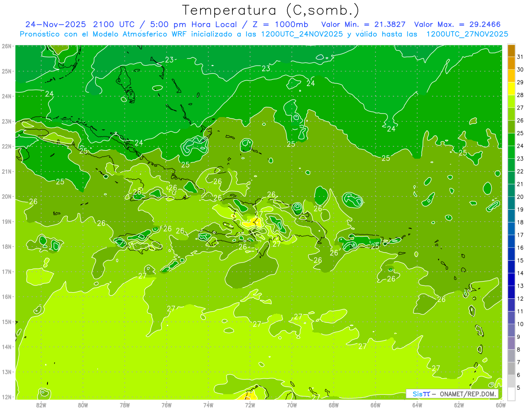The width and height of the screenshot is (532, 411).
Task: Pick the dark blue legend swatch between 13 and 14
Action: [511, 279]
